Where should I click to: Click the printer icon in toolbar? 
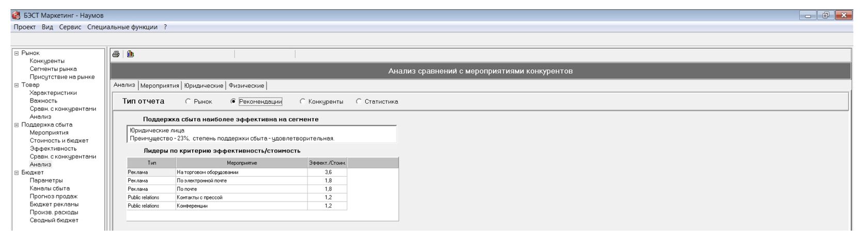116,54
